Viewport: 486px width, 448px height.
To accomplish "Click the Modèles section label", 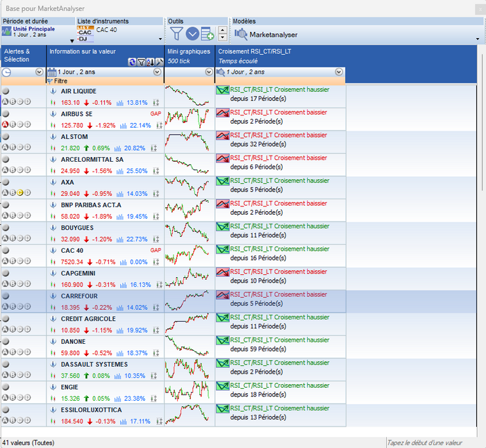I will (x=244, y=22).
